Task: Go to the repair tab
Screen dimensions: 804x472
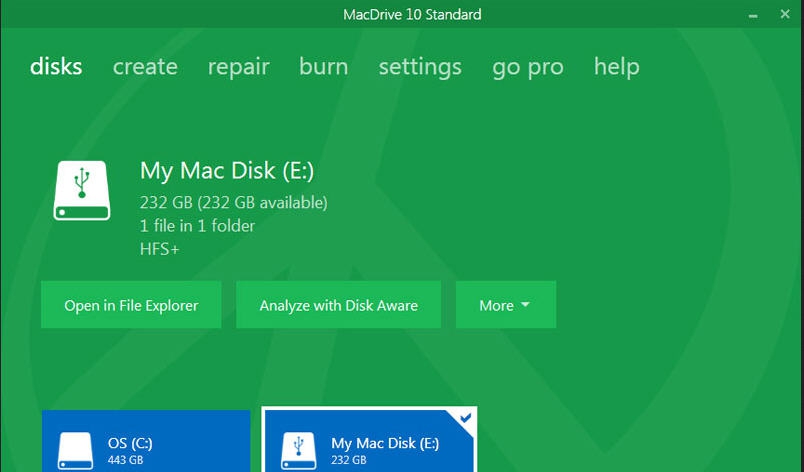Action: [238, 68]
